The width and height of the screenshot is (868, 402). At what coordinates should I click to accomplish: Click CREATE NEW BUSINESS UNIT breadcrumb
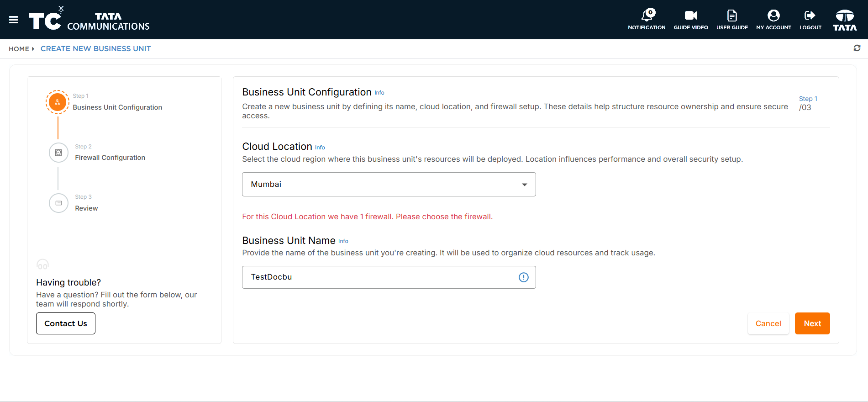click(x=95, y=48)
